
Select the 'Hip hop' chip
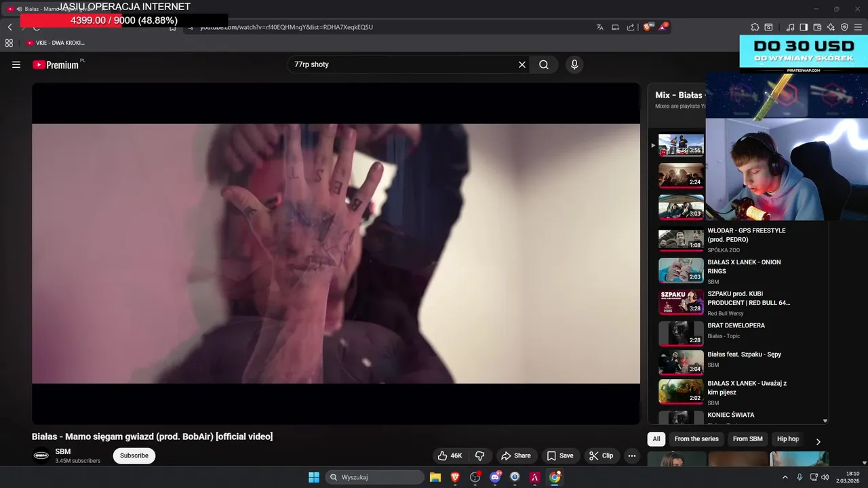[x=788, y=439]
